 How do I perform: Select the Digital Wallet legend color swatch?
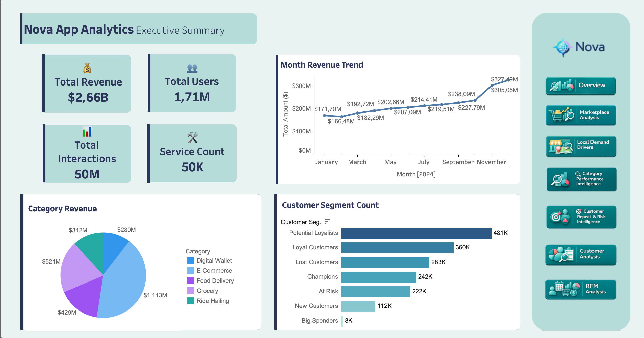pos(191,261)
